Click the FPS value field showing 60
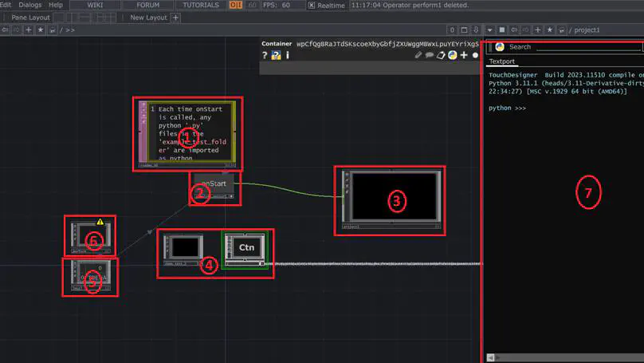The image size is (644, 363). [x=286, y=6]
